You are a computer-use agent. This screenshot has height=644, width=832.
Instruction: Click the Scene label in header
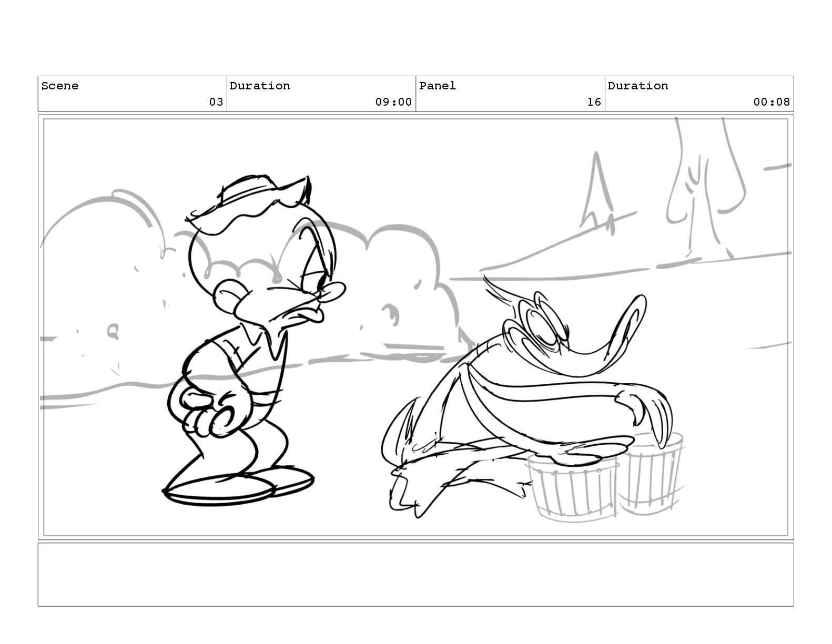coord(60,86)
